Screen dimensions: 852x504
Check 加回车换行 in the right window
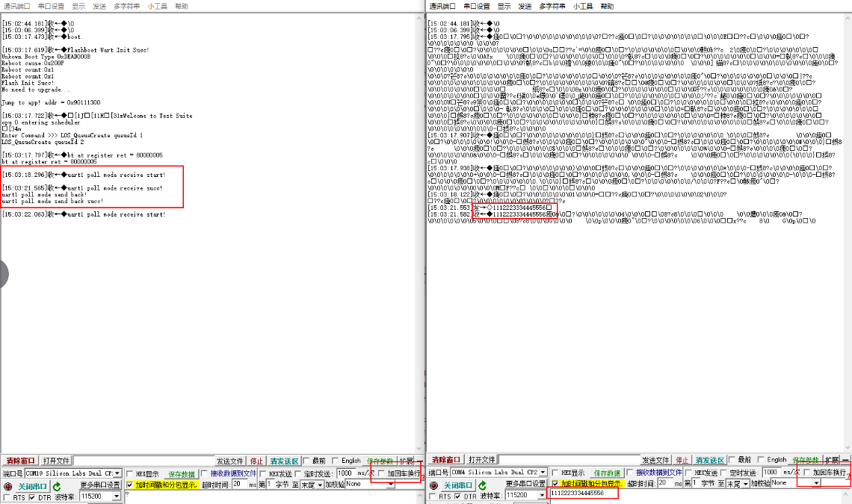(807, 473)
